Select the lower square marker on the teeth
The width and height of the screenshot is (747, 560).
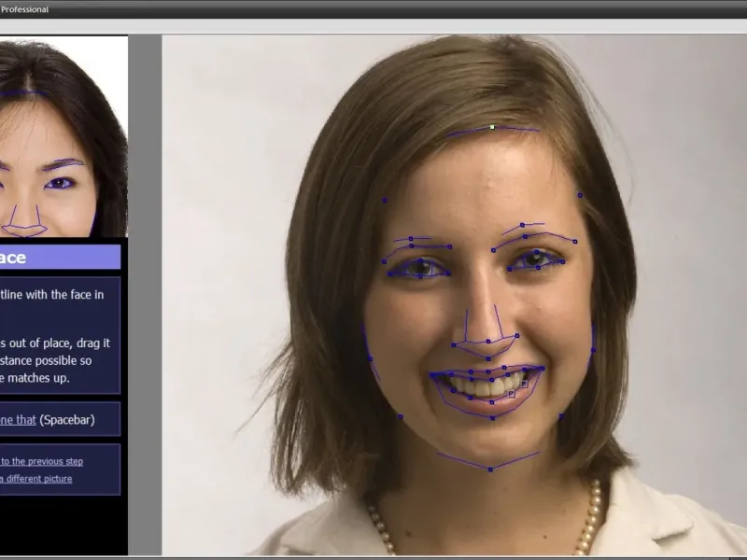coord(512,394)
